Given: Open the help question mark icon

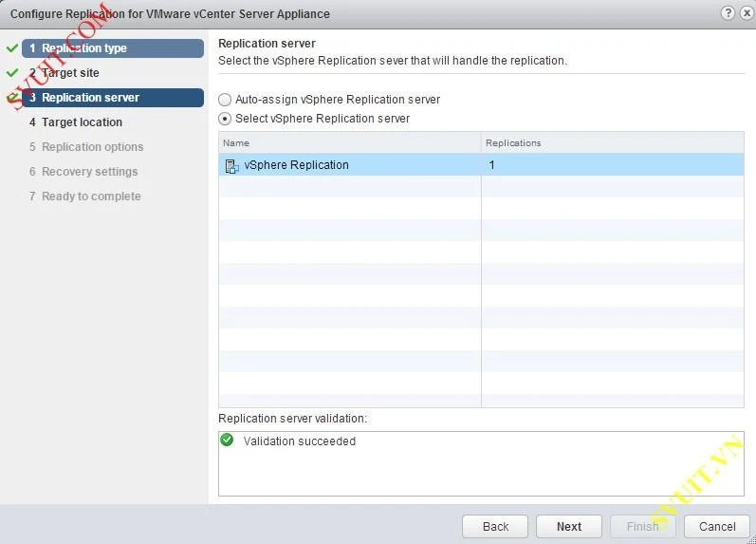Looking at the screenshot, I should coord(728,13).
